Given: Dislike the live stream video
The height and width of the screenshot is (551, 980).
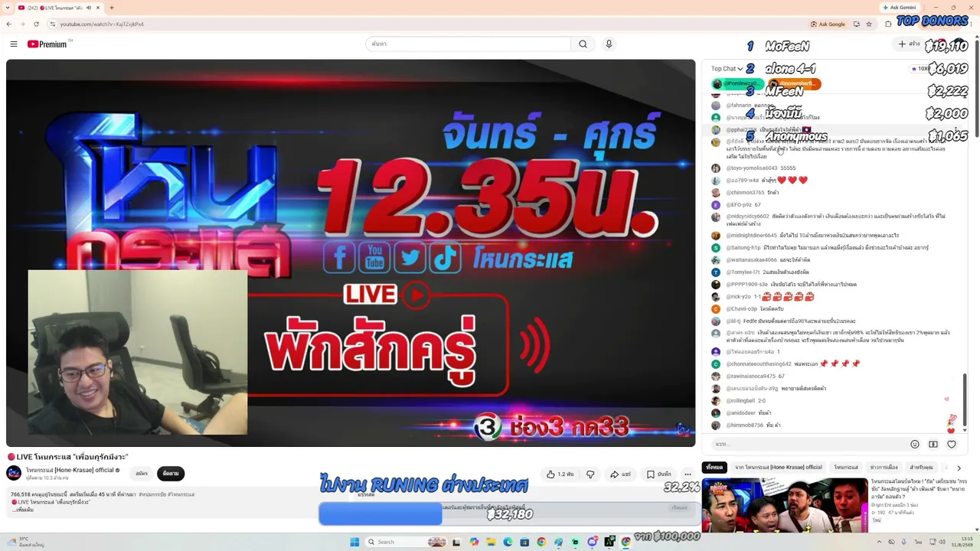Looking at the screenshot, I should click(x=590, y=474).
